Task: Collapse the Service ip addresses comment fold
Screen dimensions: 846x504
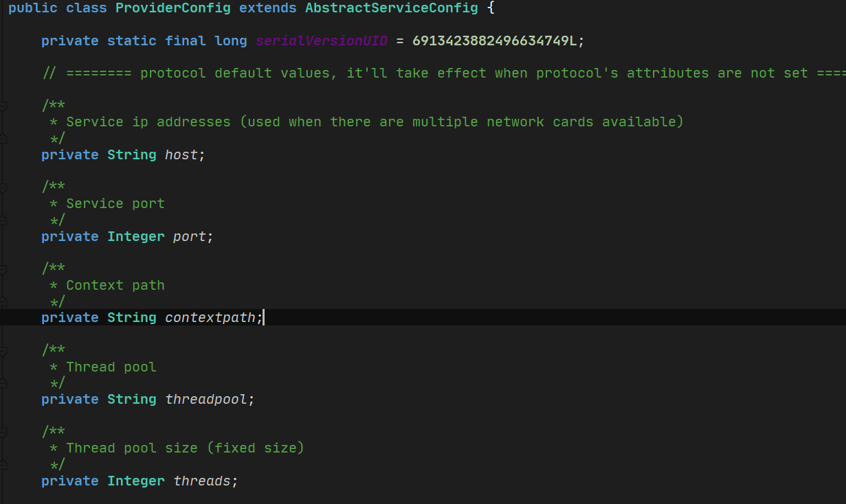Action: coord(3,106)
